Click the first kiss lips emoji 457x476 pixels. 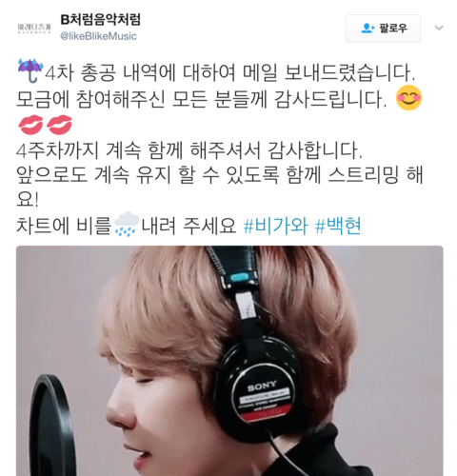(30, 125)
